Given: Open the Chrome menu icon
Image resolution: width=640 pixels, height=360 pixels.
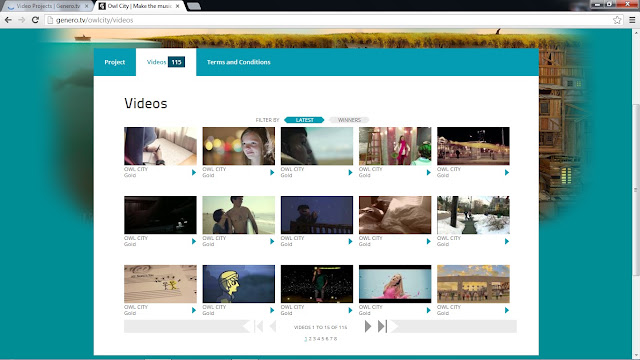Looking at the screenshot, I should tap(632, 20).
